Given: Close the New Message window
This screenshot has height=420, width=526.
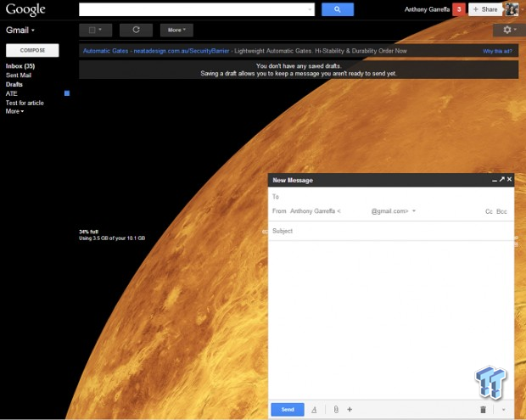Looking at the screenshot, I should pos(509,180).
